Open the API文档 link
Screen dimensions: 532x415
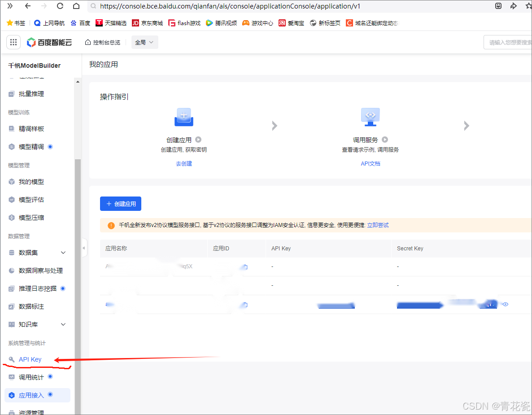click(370, 164)
